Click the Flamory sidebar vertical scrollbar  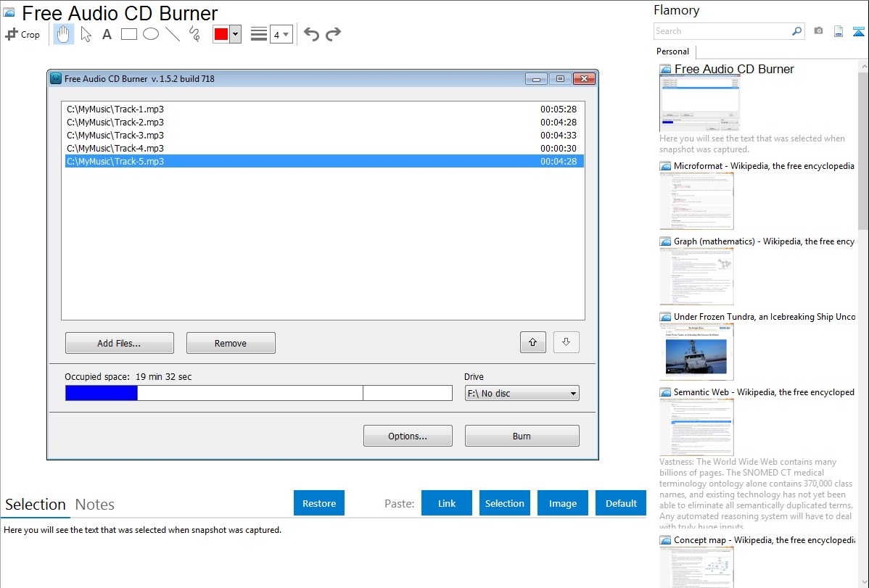(863, 149)
